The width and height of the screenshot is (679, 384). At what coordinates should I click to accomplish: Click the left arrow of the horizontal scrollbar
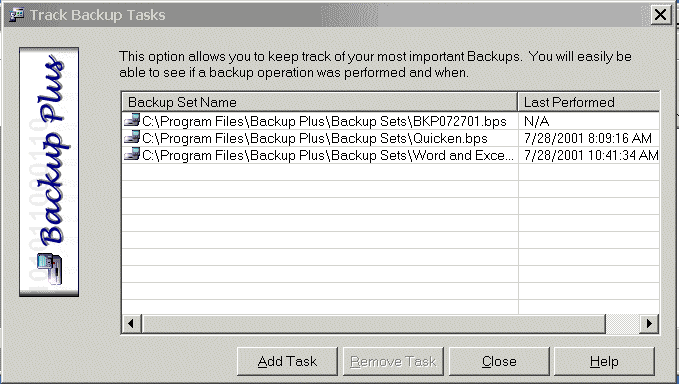[x=131, y=323]
